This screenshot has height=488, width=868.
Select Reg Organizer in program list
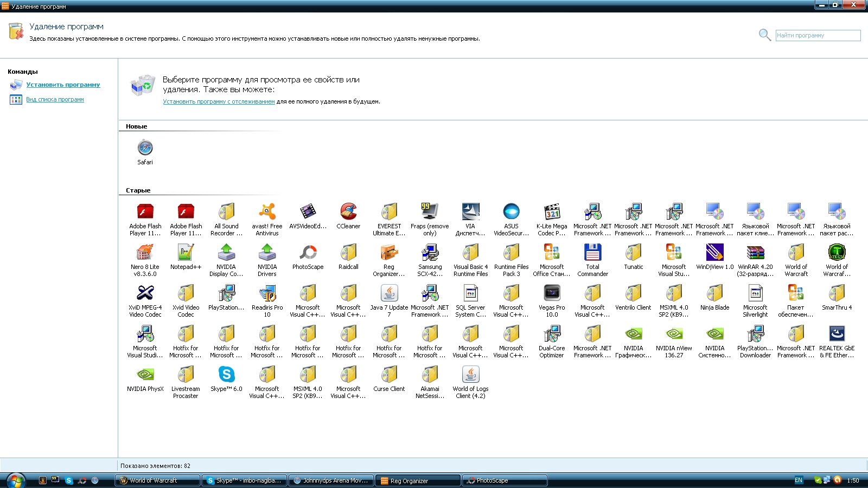coord(389,252)
